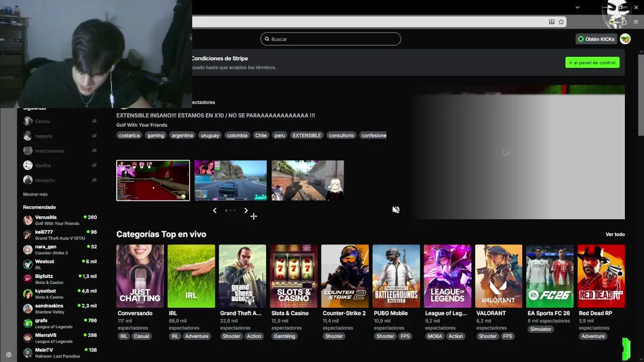Open the browser extensions icon
The image size is (644, 362).
coord(624,22)
